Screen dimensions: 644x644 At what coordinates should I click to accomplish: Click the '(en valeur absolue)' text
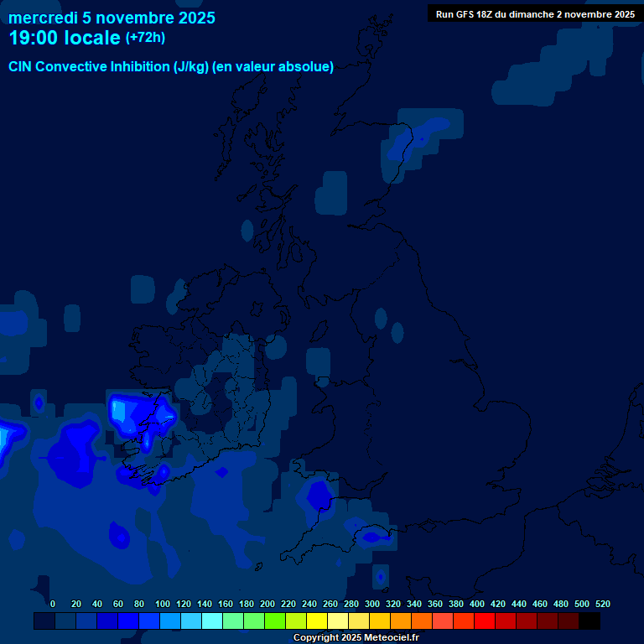pyautogui.click(x=273, y=67)
